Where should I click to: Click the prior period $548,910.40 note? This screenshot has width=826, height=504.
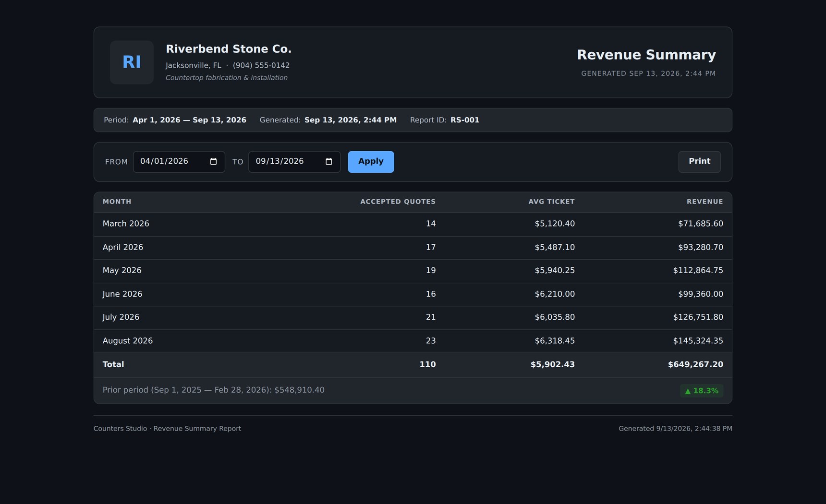pos(213,390)
